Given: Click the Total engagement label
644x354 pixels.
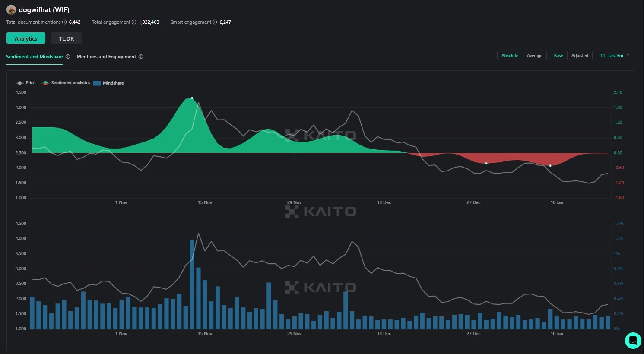Looking at the screenshot, I should point(111,22).
